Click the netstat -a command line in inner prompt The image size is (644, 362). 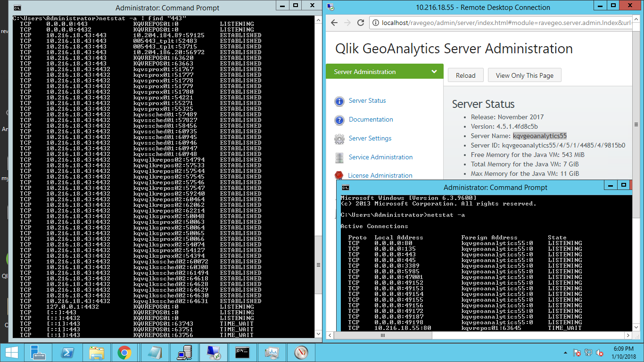(x=403, y=215)
